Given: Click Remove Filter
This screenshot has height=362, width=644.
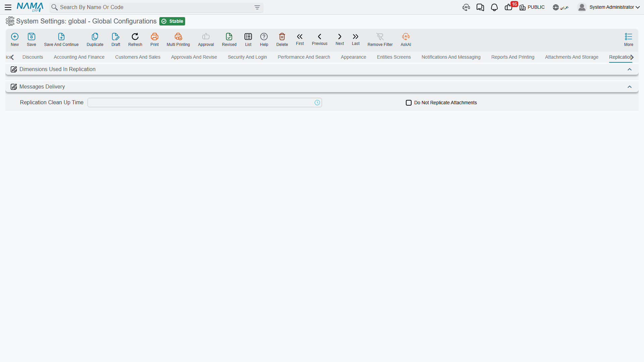Looking at the screenshot, I should pyautogui.click(x=380, y=40).
